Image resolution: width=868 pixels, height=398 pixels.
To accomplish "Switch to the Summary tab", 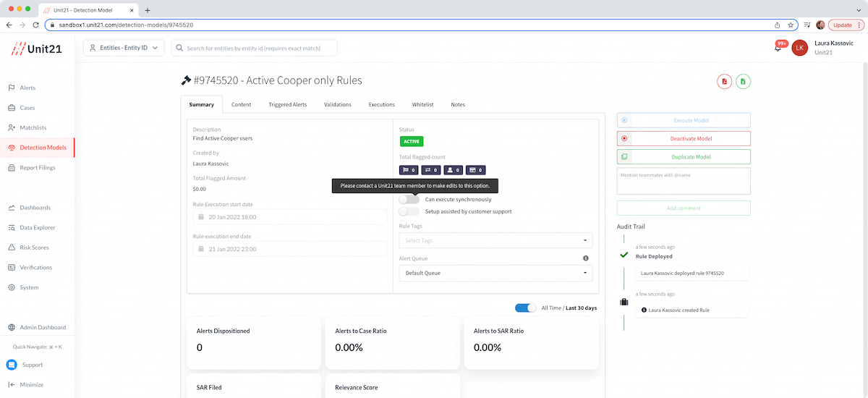I will [202, 104].
